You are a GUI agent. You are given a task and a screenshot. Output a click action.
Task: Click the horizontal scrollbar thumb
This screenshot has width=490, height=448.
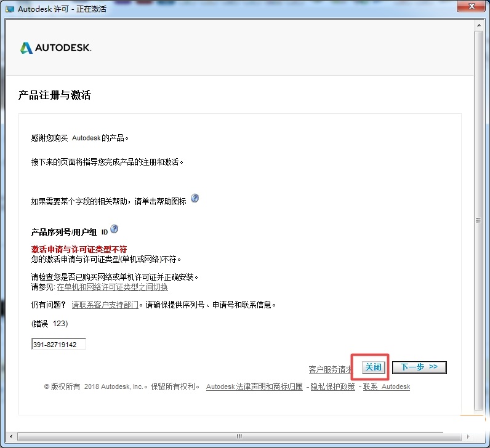pos(239,436)
